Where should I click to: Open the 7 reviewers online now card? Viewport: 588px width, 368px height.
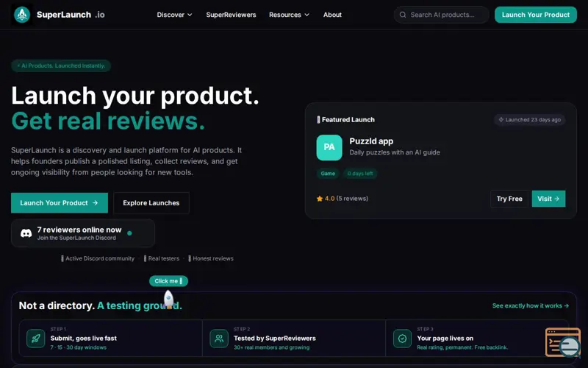point(83,233)
